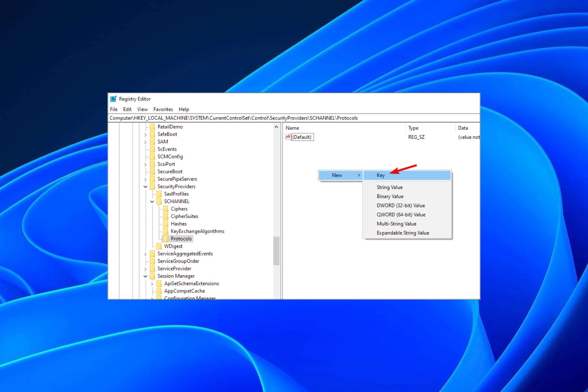Choose Binary Value from the New submenu

tap(407, 196)
